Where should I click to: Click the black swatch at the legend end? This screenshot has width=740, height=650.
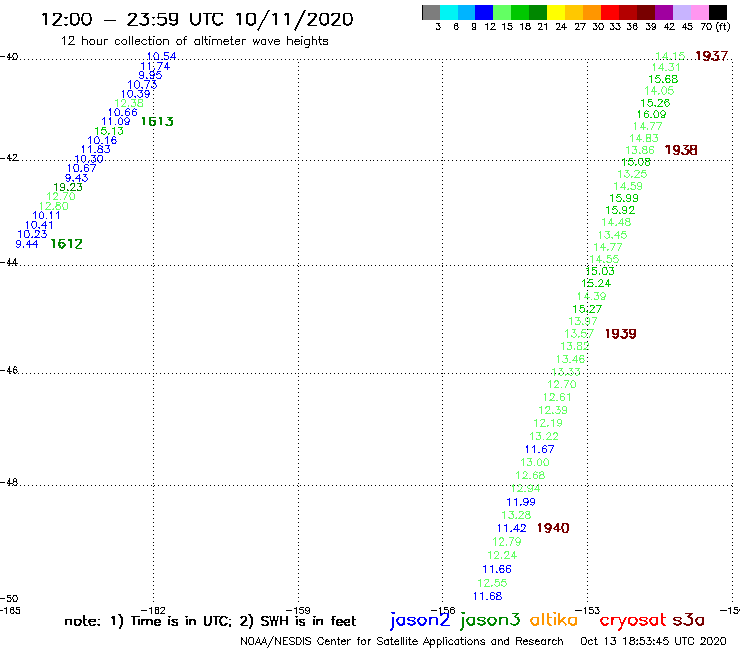pyautogui.click(x=717, y=12)
